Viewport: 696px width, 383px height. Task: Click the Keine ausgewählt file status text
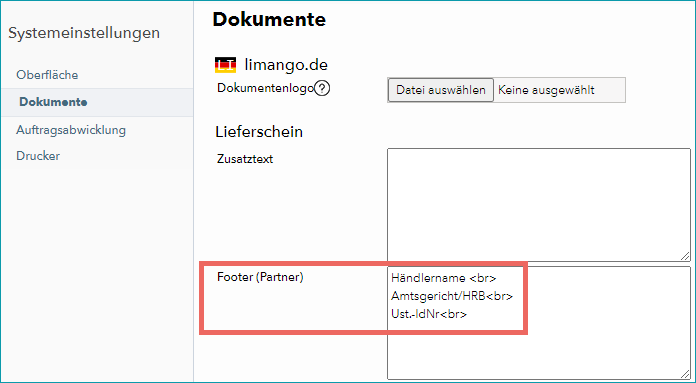tap(546, 91)
